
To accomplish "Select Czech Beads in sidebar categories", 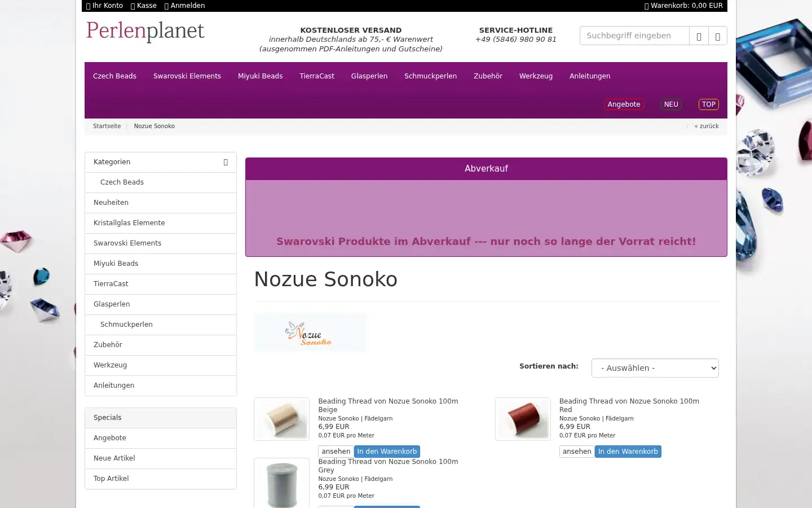I will tap(161, 182).
